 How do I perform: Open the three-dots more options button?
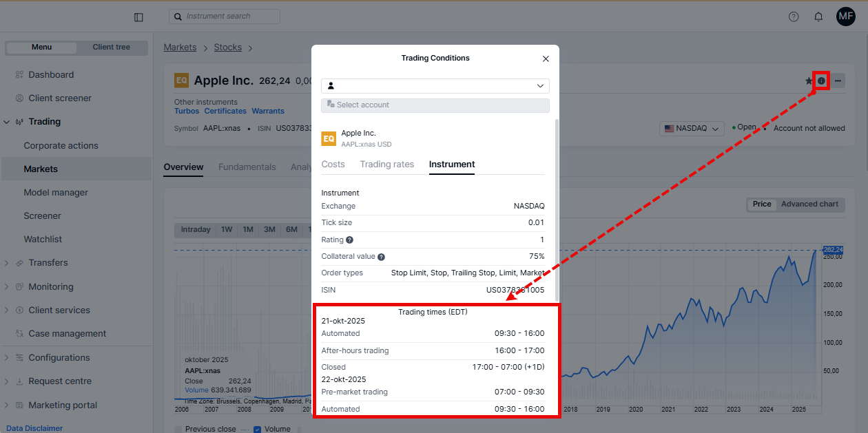pos(838,81)
